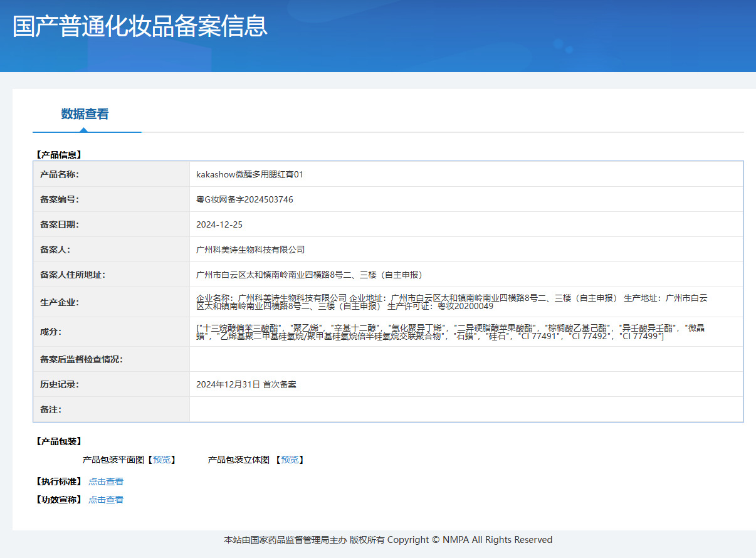Click the 成分 row label
The width and height of the screenshot is (756, 558).
click(x=51, y=332)
